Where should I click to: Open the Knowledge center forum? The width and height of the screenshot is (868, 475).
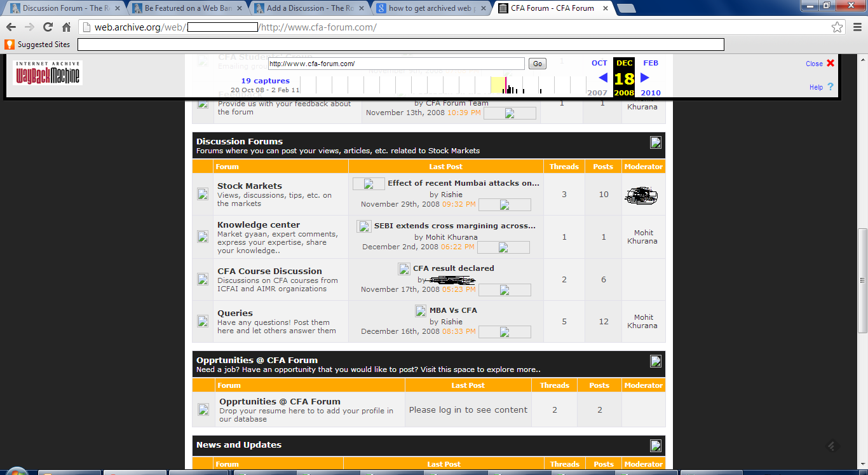pyautogui.click(x=259, y=225)
